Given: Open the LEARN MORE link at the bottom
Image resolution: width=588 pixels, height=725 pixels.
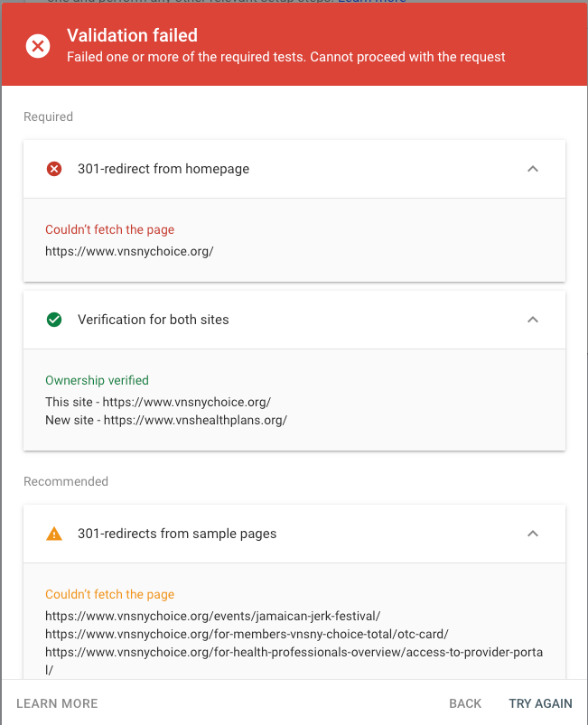Looking at the screenshot, I should 57,703.
